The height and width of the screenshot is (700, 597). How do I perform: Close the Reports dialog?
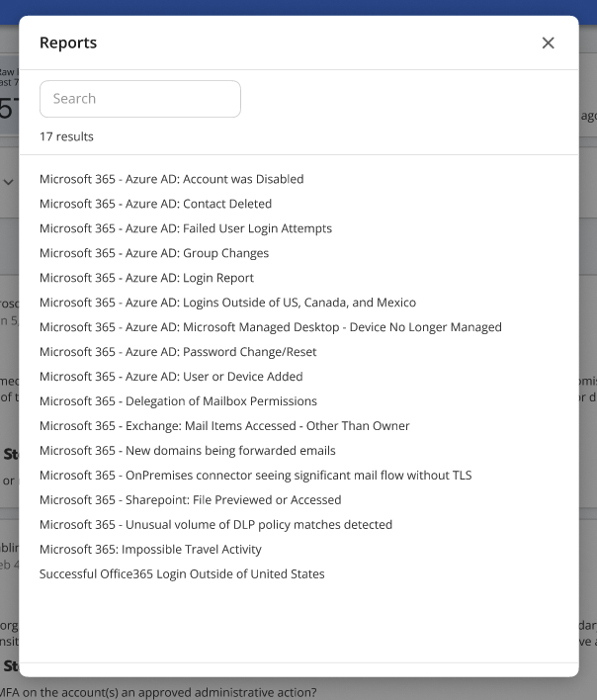tap(548, 43)
